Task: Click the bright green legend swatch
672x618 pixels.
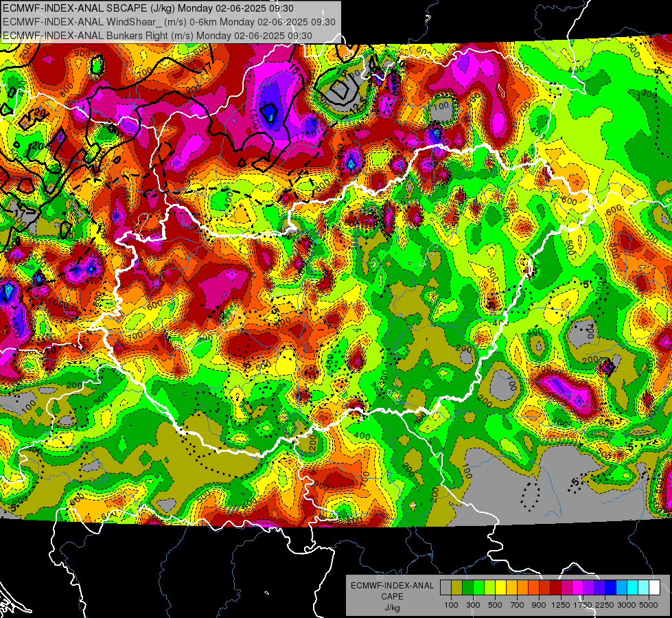Action: coord(478,588)
